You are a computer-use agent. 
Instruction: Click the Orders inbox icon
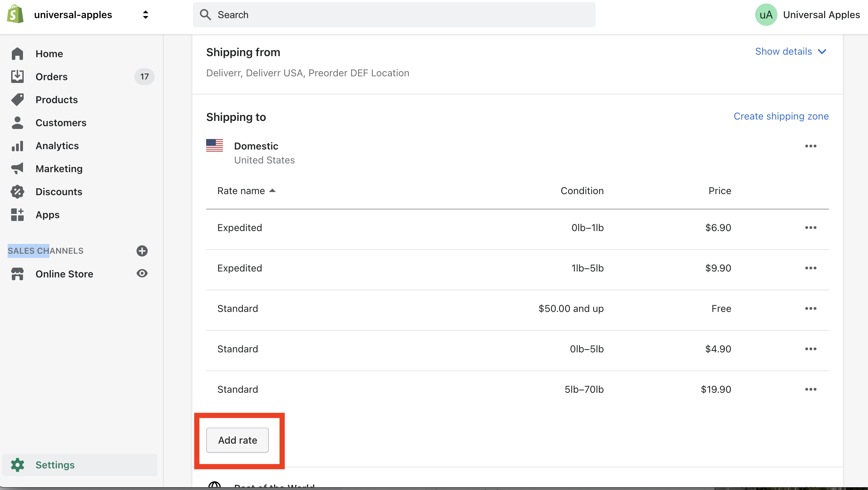click(x=17, y=77)
